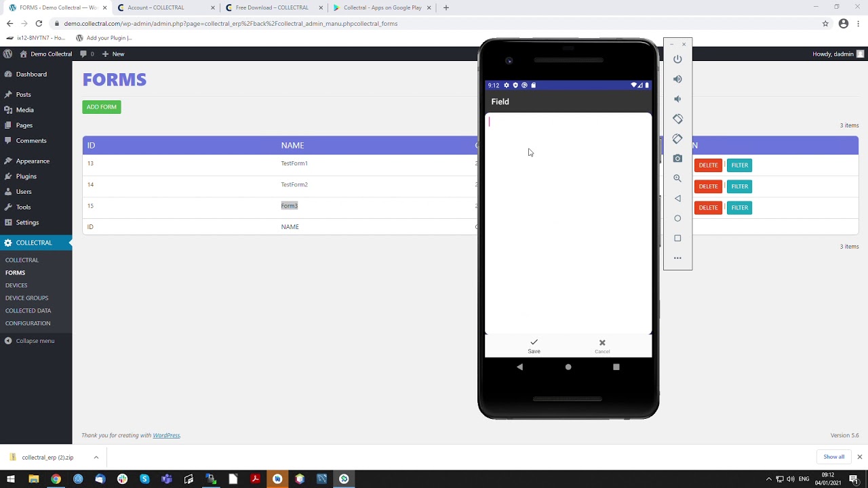The height and width of the screenshot is (488, 868).
Task: Reload the page in browser
Action: click(39, 23)
